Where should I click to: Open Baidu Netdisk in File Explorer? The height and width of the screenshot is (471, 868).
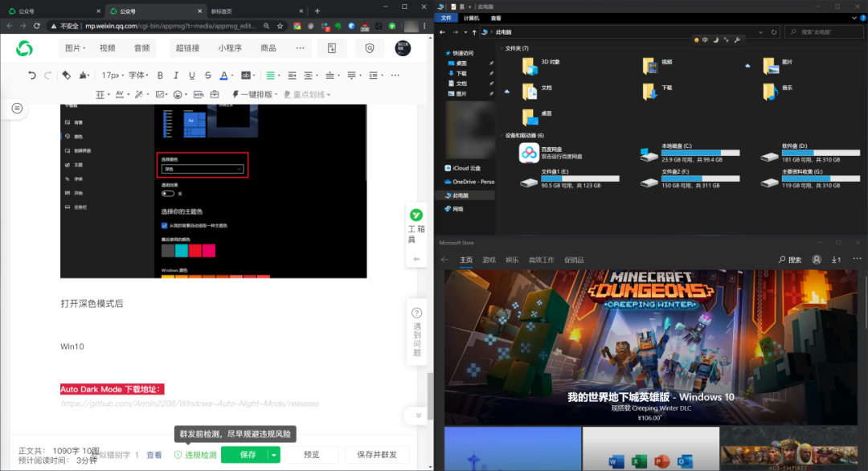coord(559,153)
